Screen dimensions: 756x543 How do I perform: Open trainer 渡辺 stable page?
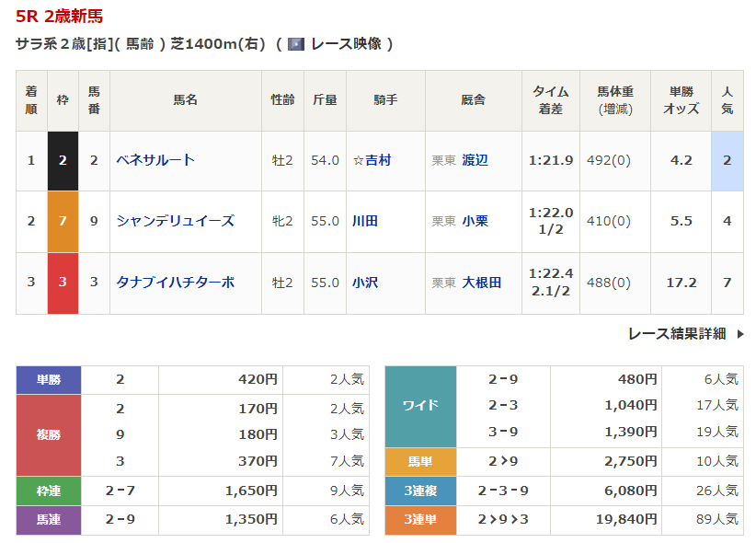tap(475, 160)
